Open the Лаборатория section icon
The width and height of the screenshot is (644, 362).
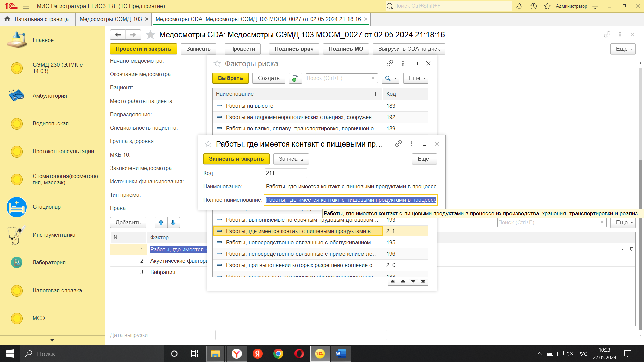tap(17, 262)
